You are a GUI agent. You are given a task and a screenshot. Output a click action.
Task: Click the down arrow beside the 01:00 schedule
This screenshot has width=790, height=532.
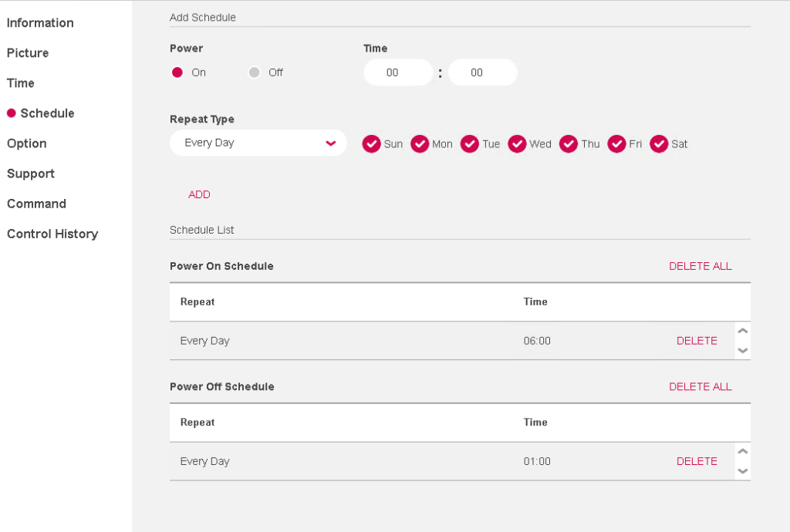pos(742,470)
